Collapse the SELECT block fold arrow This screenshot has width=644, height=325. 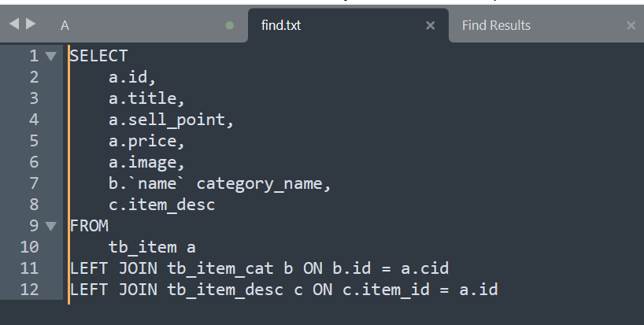50,56
